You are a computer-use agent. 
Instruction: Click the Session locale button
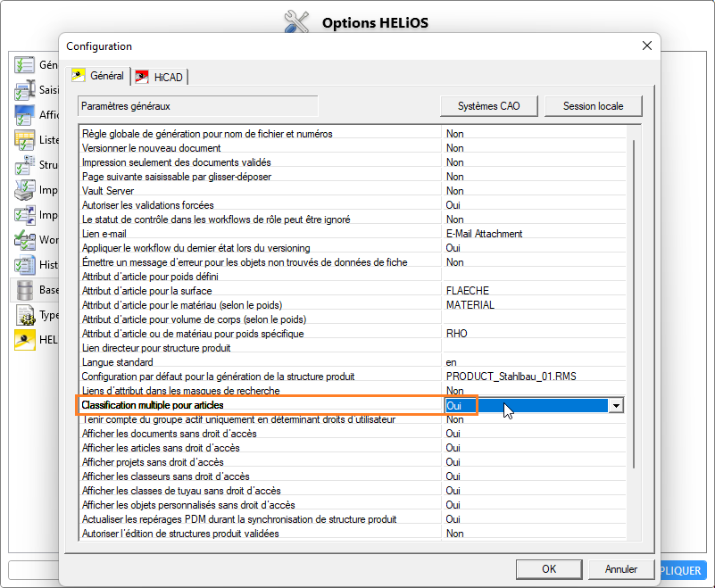(594, 106)
